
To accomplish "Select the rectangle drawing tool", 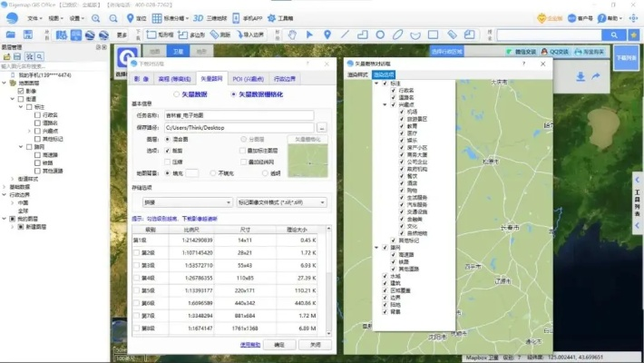I will [x=433, y=34].
